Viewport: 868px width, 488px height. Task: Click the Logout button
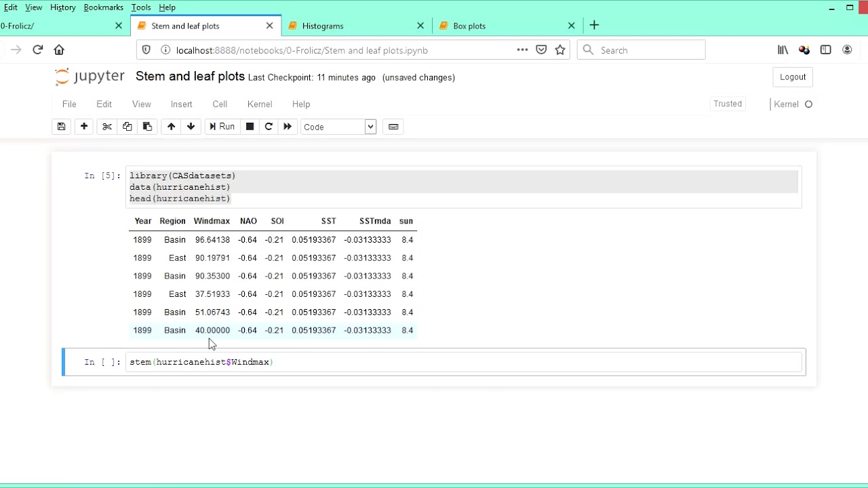(793, 77)
